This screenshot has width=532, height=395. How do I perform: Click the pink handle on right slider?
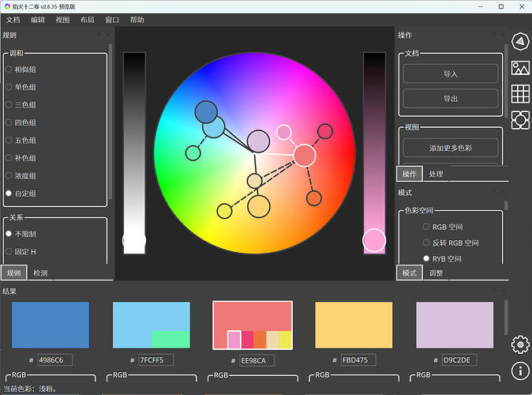(374, 240)
